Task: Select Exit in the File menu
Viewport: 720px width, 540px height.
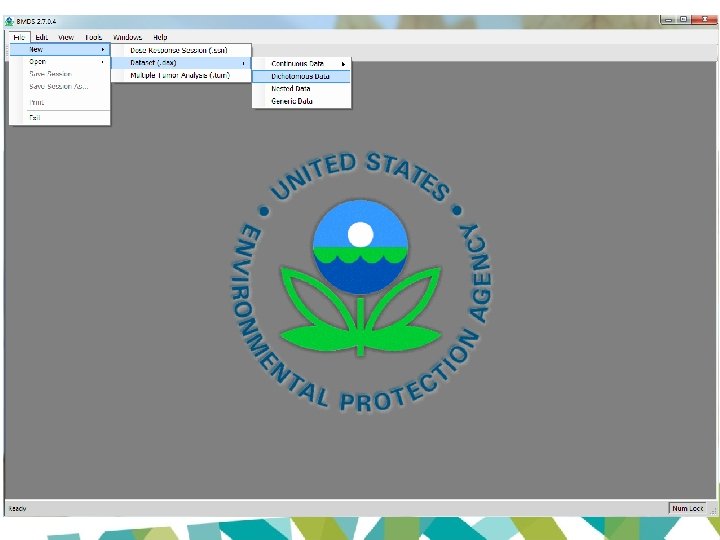Action: click(x=60, y=118)
